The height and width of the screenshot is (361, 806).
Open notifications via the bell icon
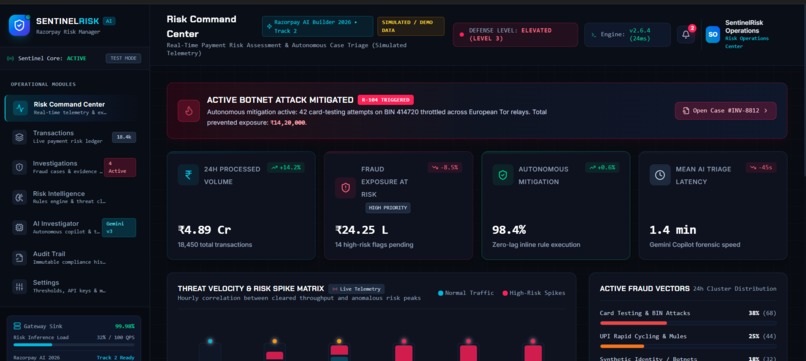[x=686, y=34]
